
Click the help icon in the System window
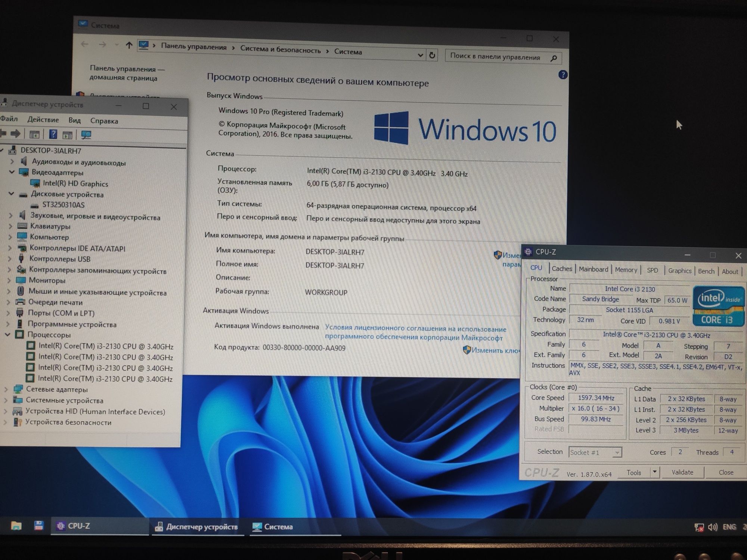563,75
